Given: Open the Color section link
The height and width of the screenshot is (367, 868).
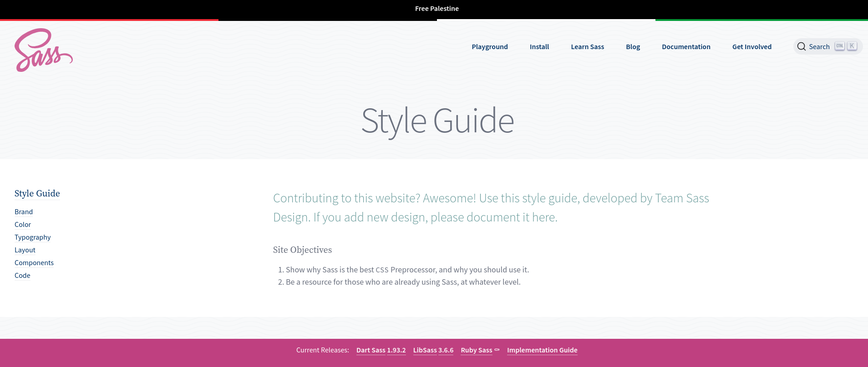Looking at the screenshot, I should pyautogui.click(x=23, y=225).
